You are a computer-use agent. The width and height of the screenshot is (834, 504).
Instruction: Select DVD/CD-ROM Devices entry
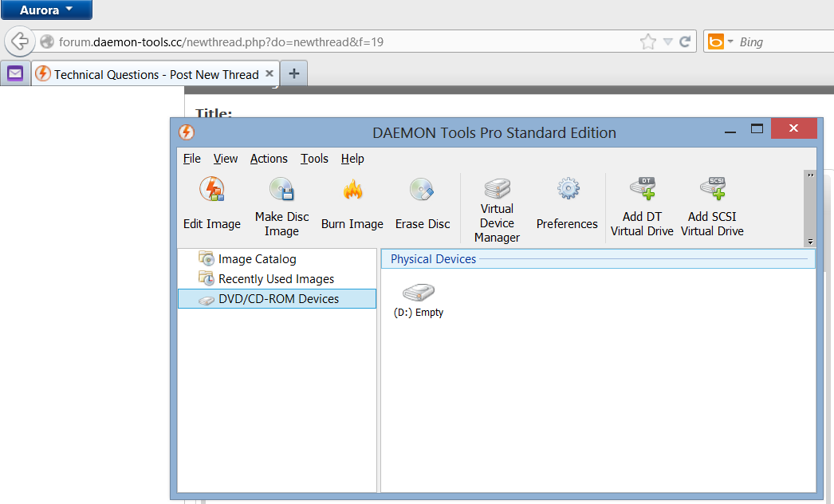tap(278, 299)
